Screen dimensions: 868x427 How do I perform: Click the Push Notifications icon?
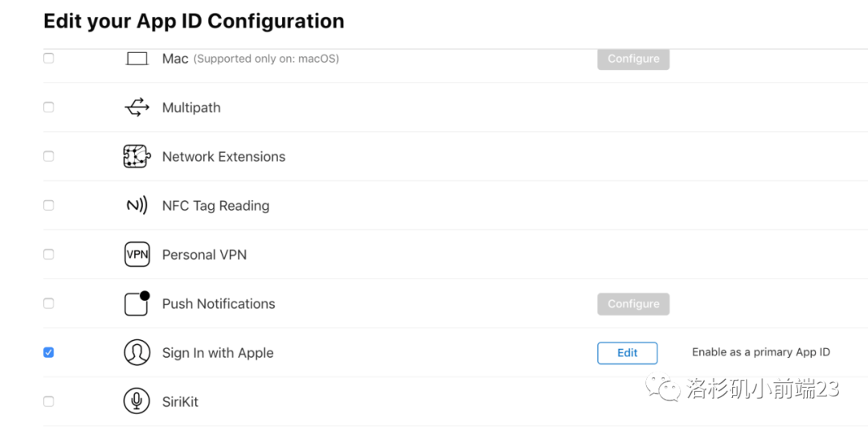coord(137,303)
